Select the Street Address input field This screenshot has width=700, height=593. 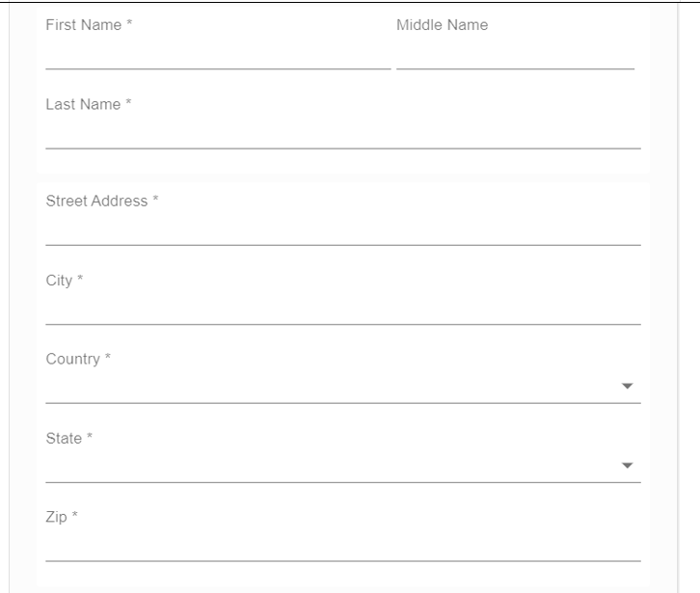pyautogui.click(x=342, y=229)
